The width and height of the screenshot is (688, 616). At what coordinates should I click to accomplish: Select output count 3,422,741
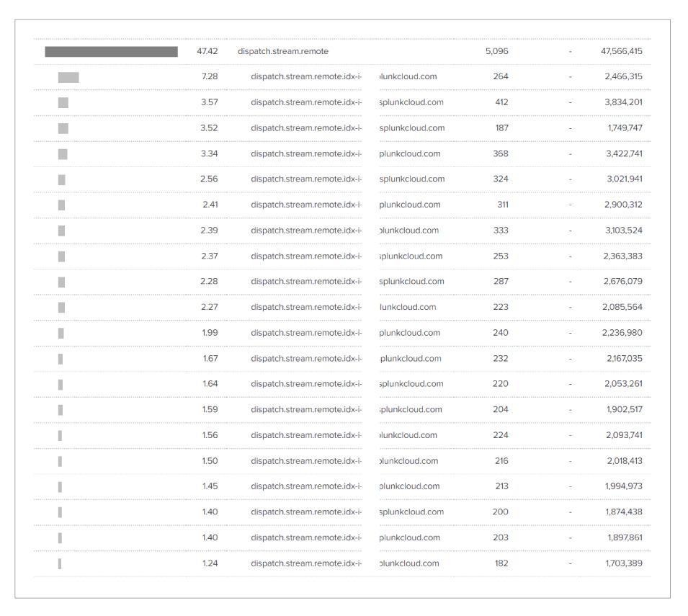624,153
